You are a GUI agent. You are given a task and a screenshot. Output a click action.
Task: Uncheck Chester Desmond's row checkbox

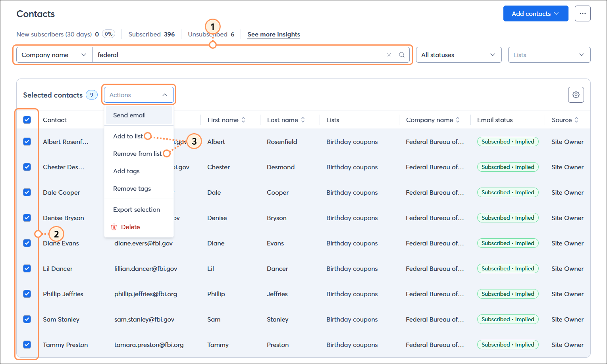click(x=27, y=167)
